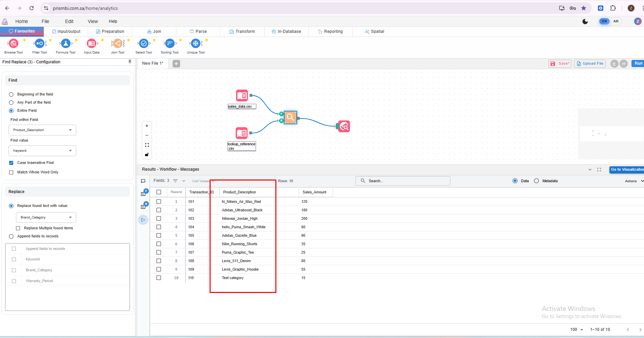644x338 pixels.
Task: Click the Filter Tool icon
Action: [40, 44]
